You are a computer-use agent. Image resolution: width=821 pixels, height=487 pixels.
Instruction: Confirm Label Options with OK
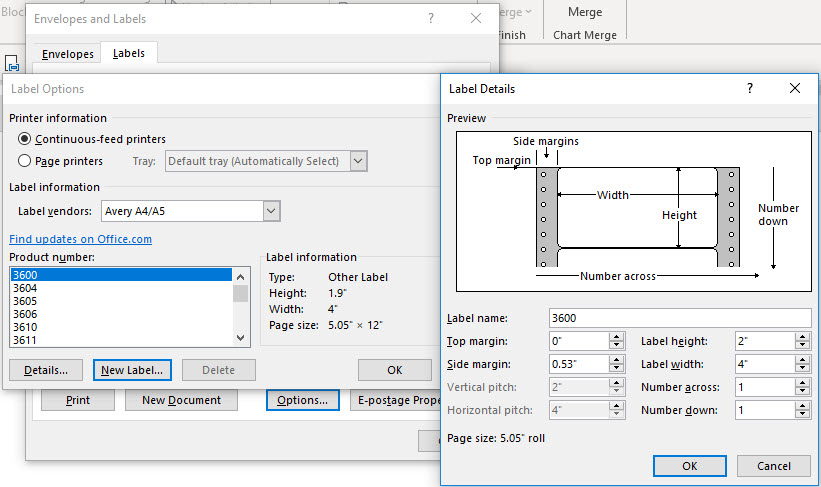[395, 370]
